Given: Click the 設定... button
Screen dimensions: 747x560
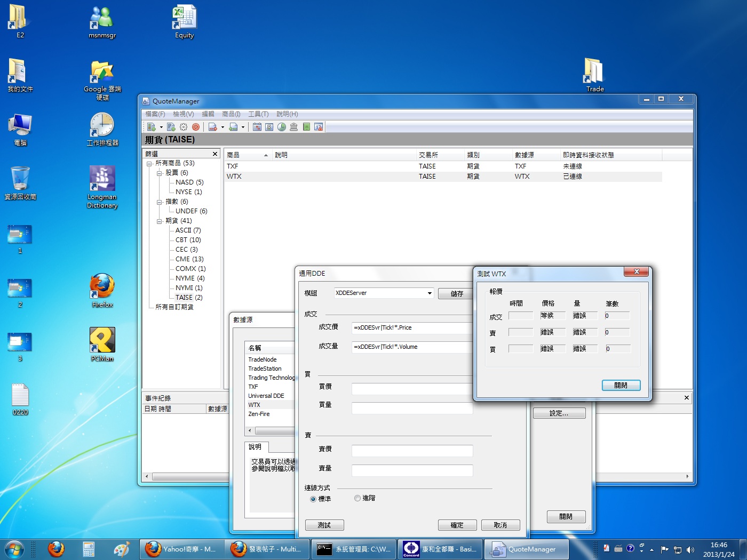Looking at the screenshot, I should (559, 413).
